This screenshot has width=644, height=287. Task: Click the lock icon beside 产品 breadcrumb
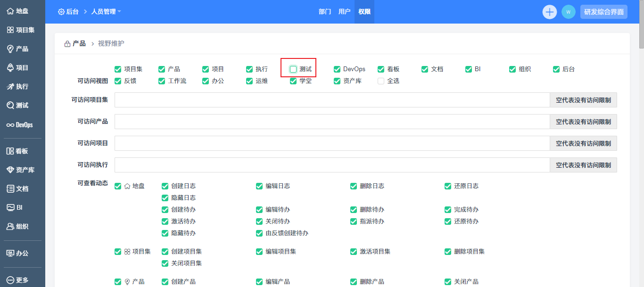pyautogui.click(x=67, y=44)
